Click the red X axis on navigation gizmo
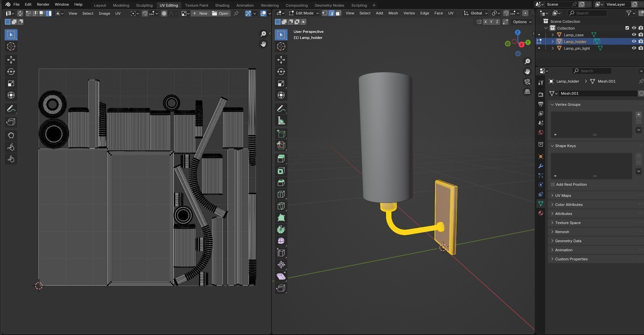This screenshot has height=335, width=644. coord(522,45)
